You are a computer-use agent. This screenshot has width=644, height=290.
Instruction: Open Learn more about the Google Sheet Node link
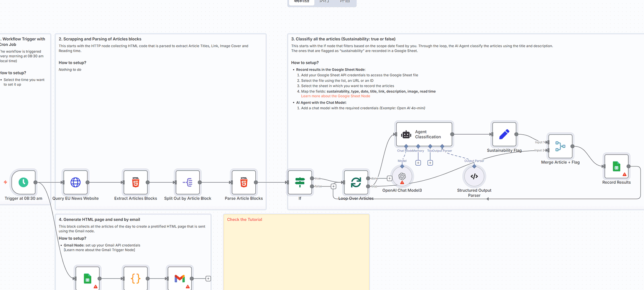pyautogui.click(x=335, y=96)
